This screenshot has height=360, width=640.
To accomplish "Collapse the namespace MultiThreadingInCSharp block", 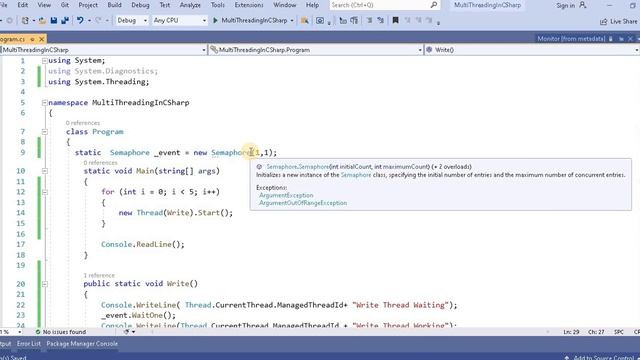I will tap(44, 103).
